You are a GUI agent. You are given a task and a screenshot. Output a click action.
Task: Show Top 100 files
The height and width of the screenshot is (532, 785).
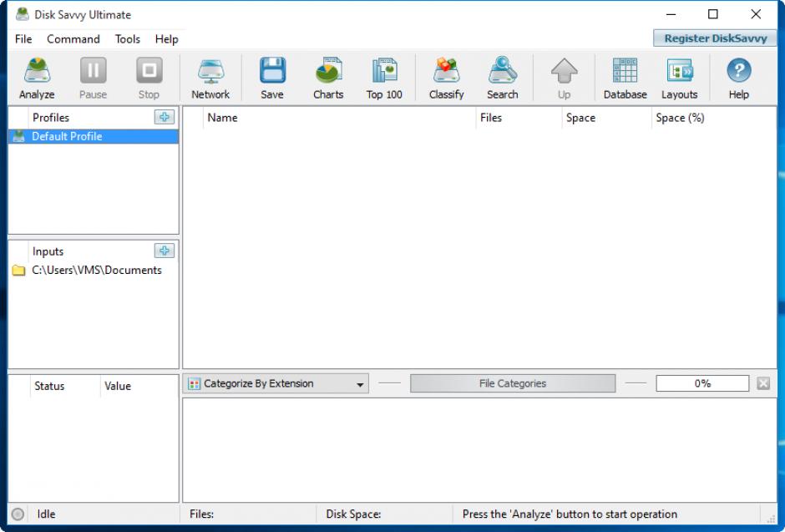tap(384, 70)
